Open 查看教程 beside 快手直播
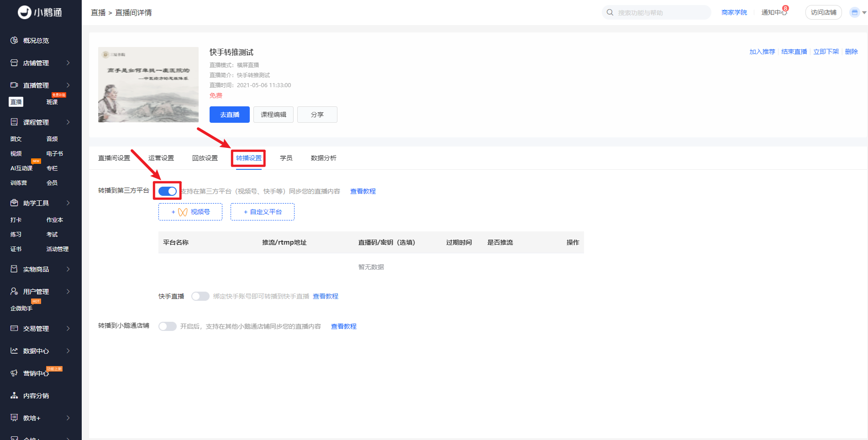The height and width of the screenshot is (440, 868). tap(326, 296)
